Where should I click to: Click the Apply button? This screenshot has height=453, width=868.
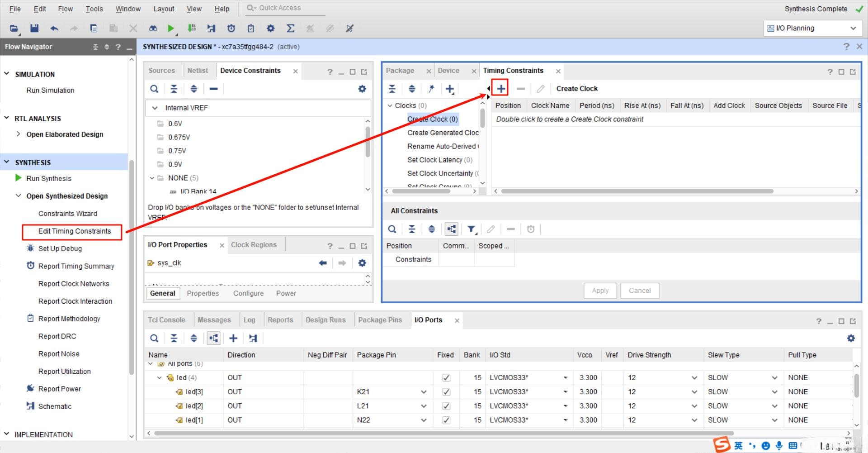pos(600,291)
